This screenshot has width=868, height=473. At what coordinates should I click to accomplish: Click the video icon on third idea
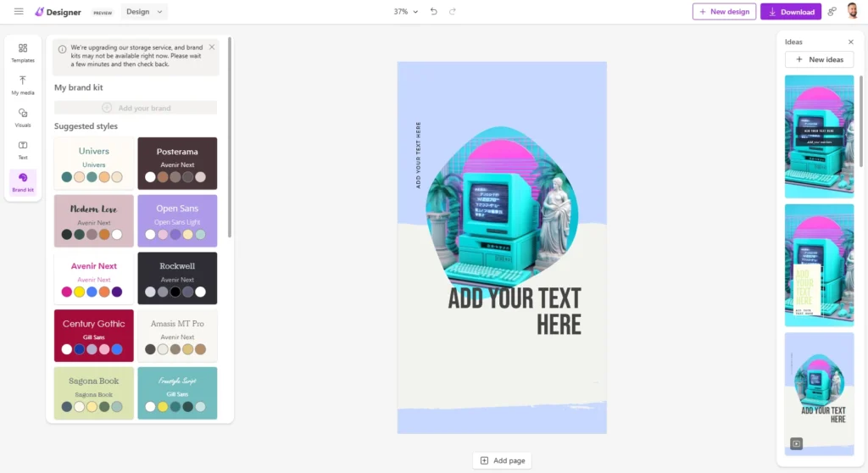point(796,443)
